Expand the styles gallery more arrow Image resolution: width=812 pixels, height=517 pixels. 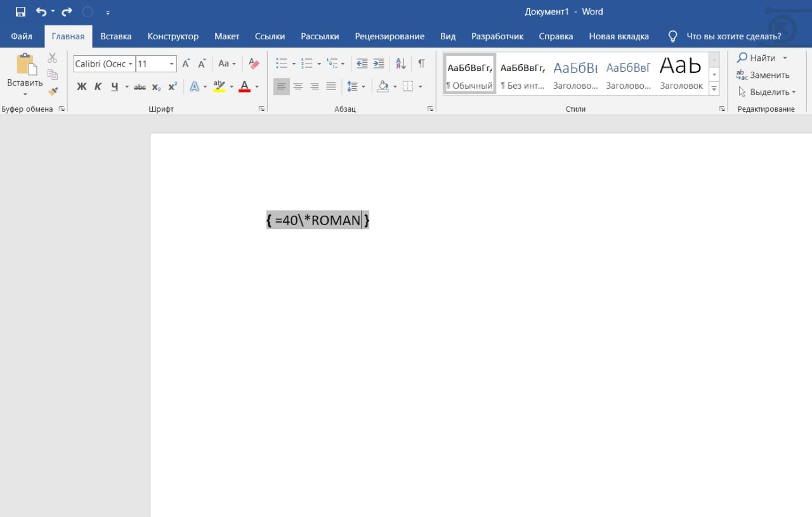click(714, 89)
